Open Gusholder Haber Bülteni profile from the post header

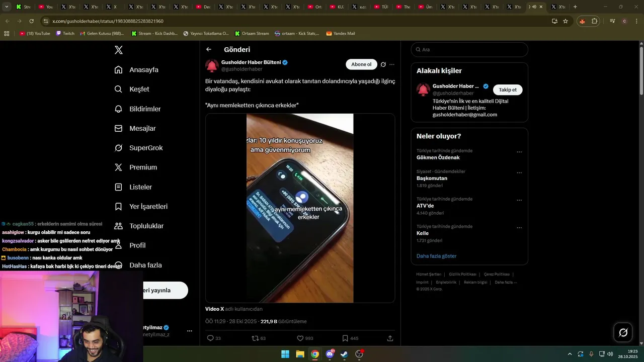click(x=251, y=62)
